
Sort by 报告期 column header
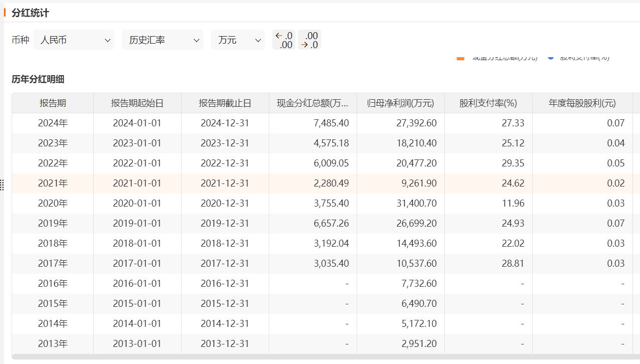[x=53, y=103]
